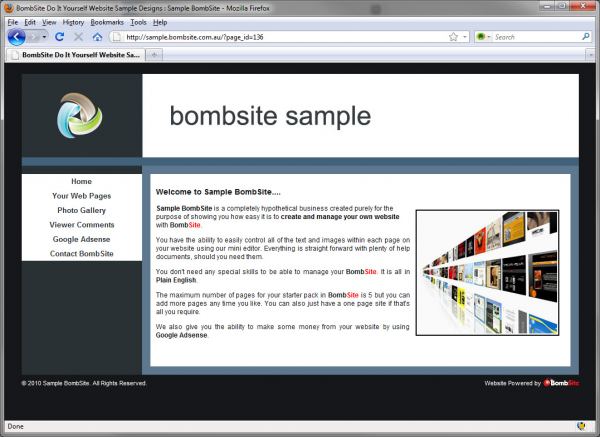This screenshot has width=600, height=437.
Task: Open the Tools menu
Action: tap(138, 22)
